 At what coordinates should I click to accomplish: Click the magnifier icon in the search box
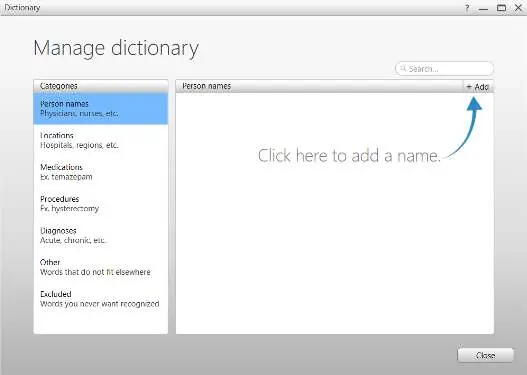pyautogui.click(x=403, y=69)
